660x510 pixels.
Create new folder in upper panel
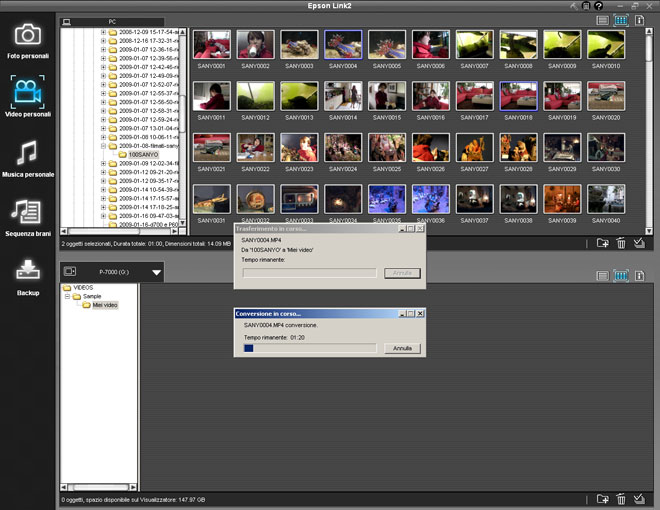[x=602, y=243]
